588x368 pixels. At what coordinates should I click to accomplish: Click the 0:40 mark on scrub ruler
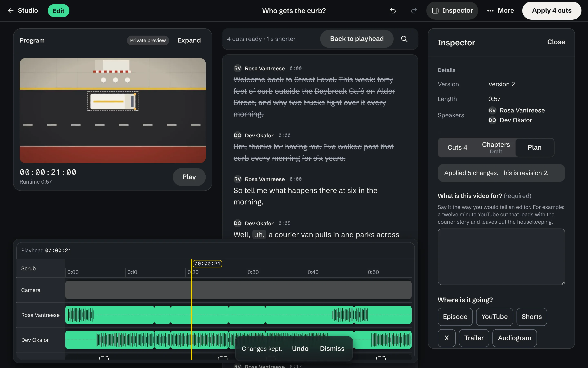[313, 272]
